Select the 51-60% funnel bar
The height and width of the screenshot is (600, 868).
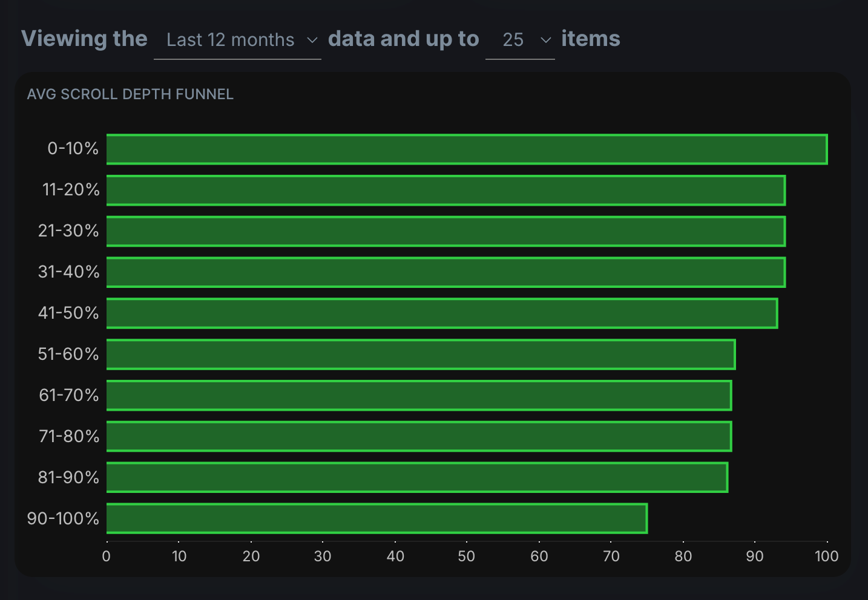421,354
